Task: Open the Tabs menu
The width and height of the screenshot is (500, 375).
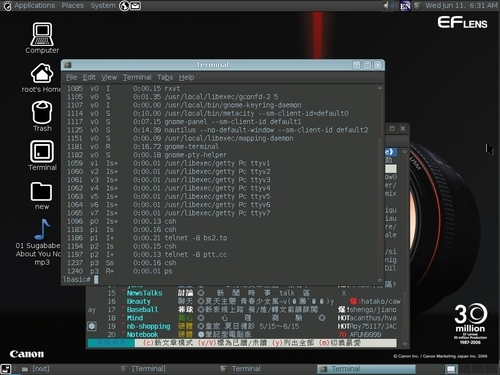Action: (165, 77)
